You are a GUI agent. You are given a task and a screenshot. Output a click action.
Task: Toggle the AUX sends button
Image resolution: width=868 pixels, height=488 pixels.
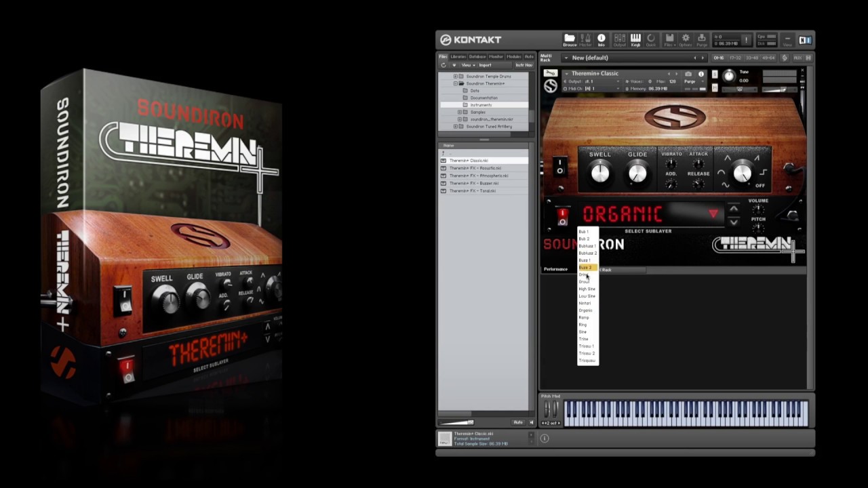point(797,58)
